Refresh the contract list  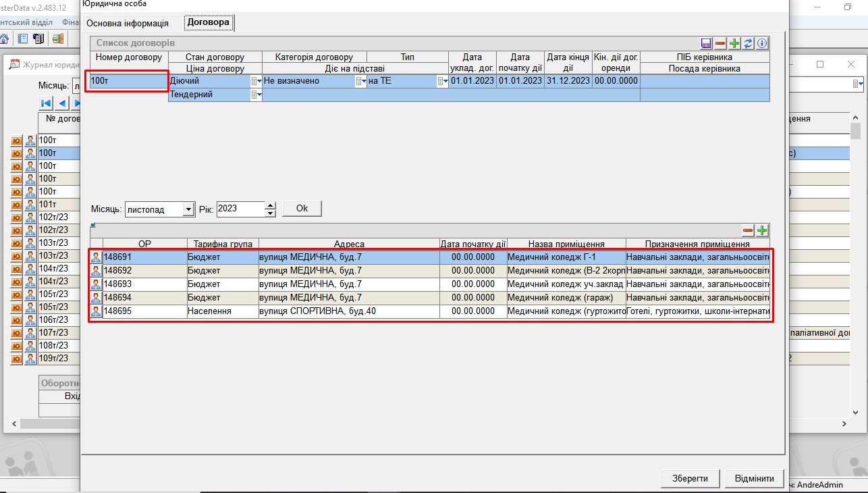(749, 43)
